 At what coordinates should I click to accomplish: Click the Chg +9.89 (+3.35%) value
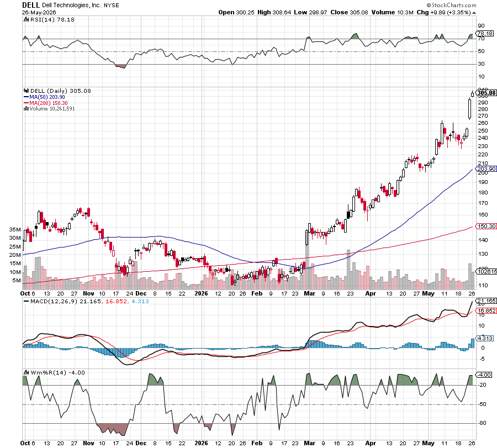[444, 12]
